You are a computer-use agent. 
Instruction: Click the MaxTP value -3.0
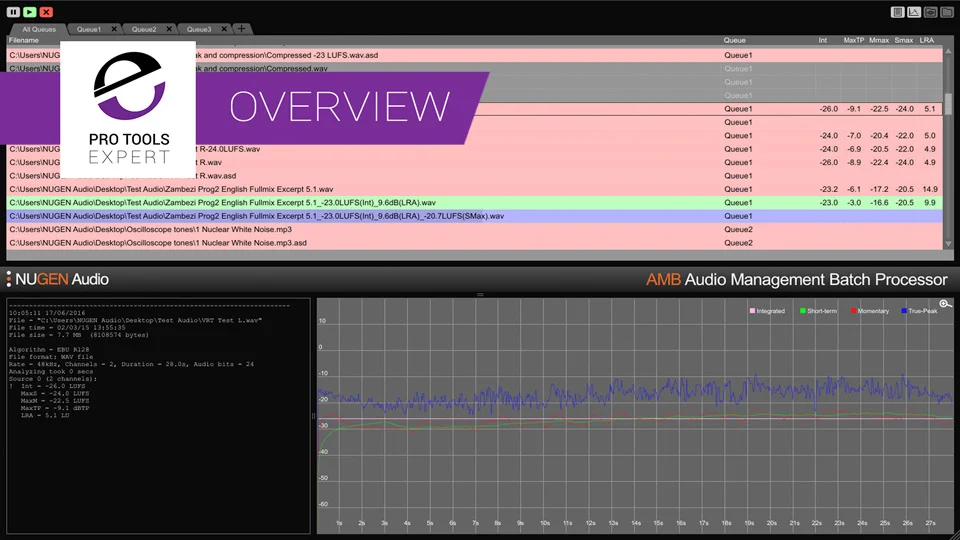tap(854, 203)
